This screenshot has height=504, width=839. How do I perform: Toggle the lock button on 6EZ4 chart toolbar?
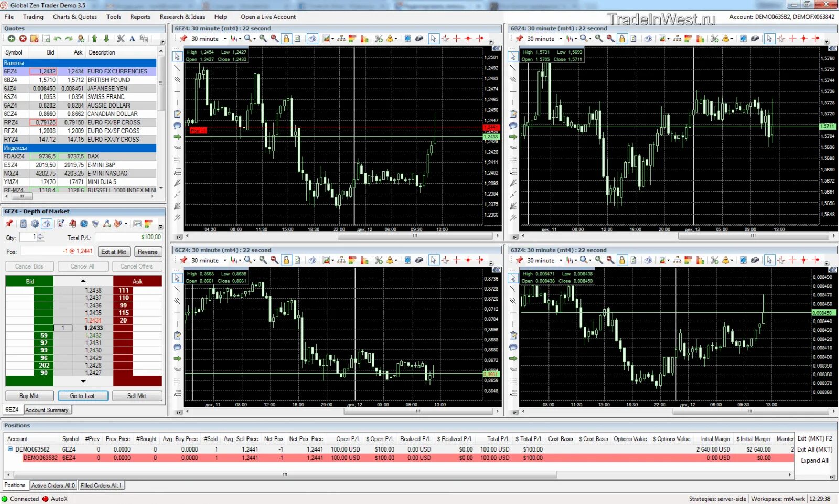[x=286, y=39]
